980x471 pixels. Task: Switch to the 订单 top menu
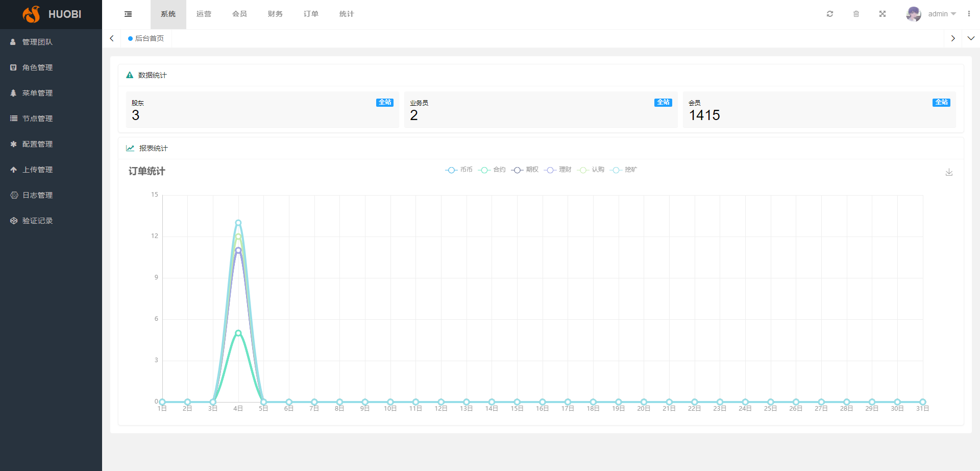[x=311, y=14]
